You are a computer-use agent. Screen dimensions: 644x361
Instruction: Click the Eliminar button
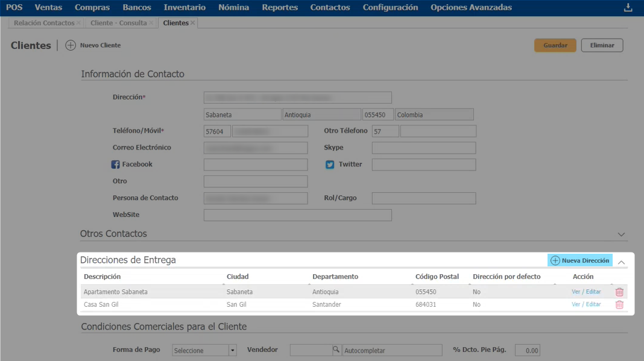pyautogui.click(x=602, y=45)
